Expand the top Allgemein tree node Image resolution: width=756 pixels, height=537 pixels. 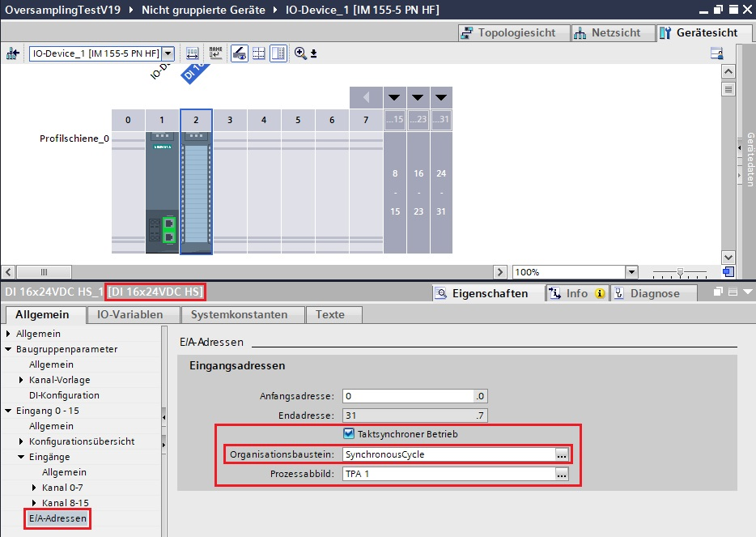click(x=8, y=334)
